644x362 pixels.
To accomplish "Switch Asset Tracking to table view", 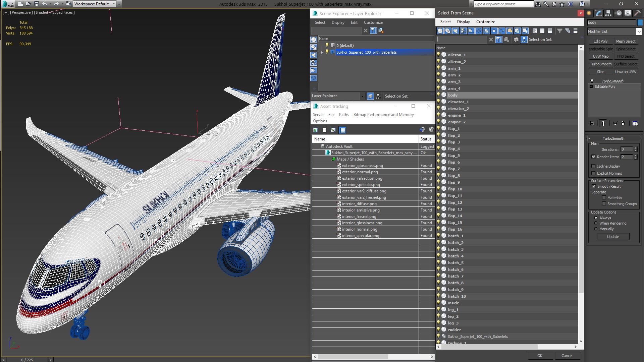I will tap(342, 130).
